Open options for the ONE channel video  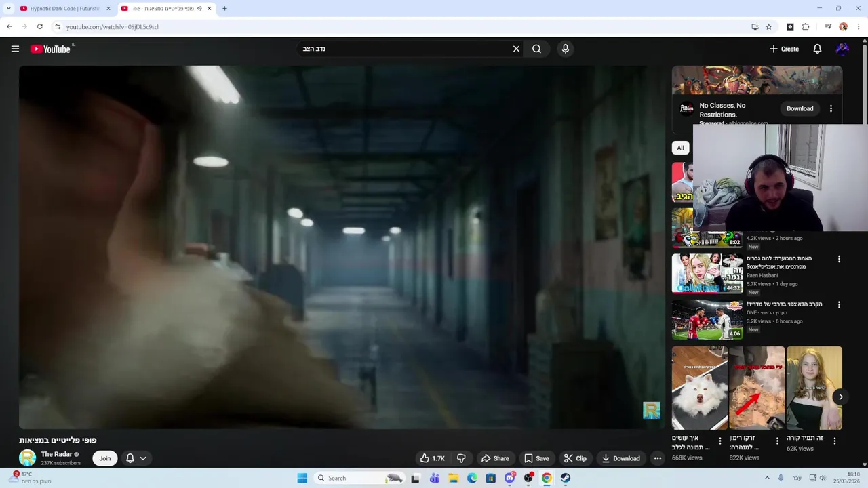(x=839, y=305)
